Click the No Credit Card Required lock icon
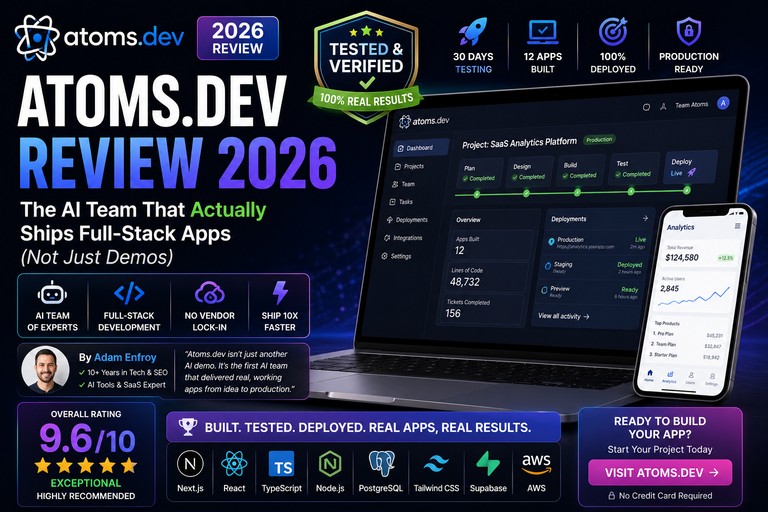The height and width of the screenshot is (512, 768). 611,495
